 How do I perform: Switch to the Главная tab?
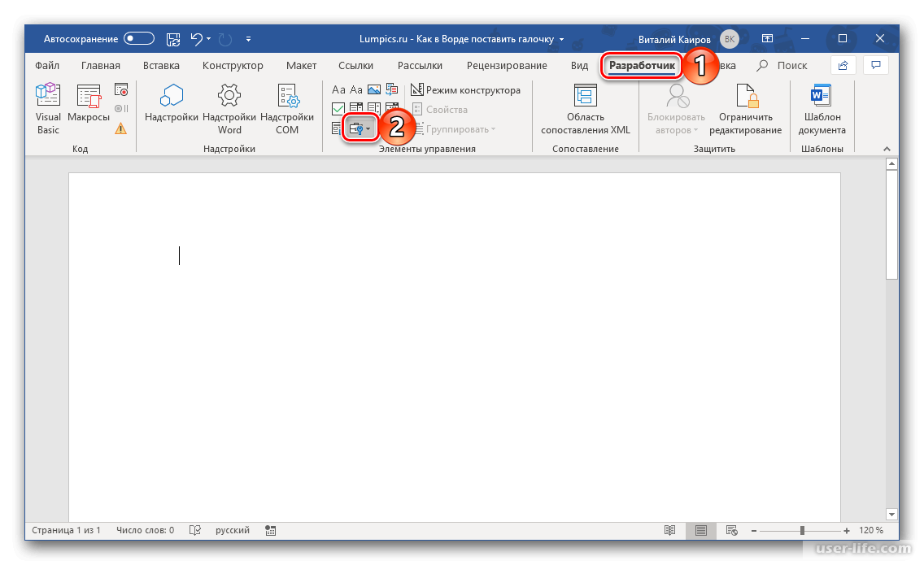point(101,65)
